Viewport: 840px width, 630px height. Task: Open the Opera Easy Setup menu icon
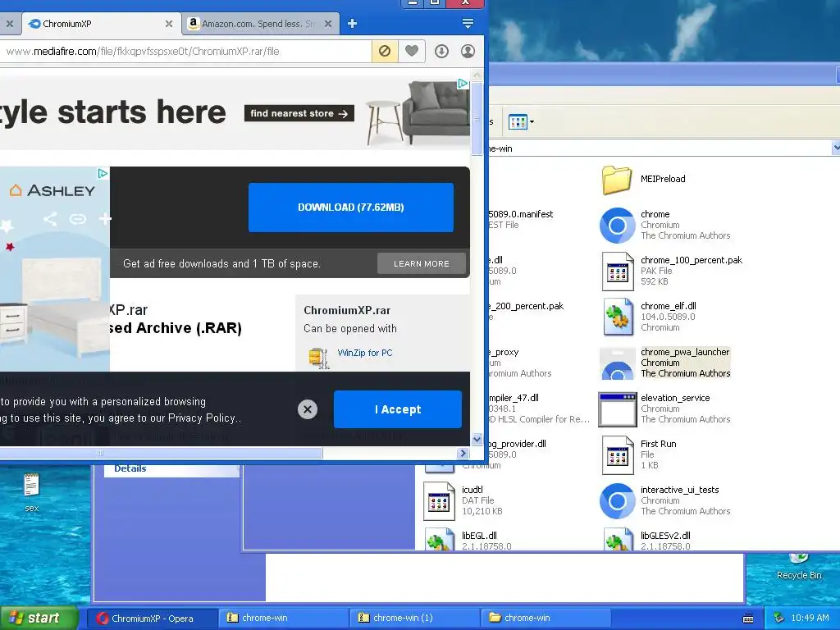[467, 24]
